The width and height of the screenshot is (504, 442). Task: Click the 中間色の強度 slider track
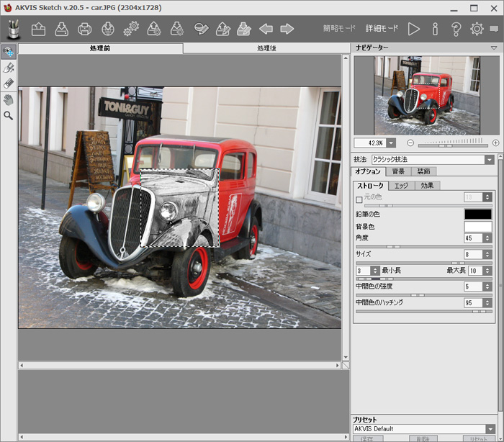click(423, 294)
